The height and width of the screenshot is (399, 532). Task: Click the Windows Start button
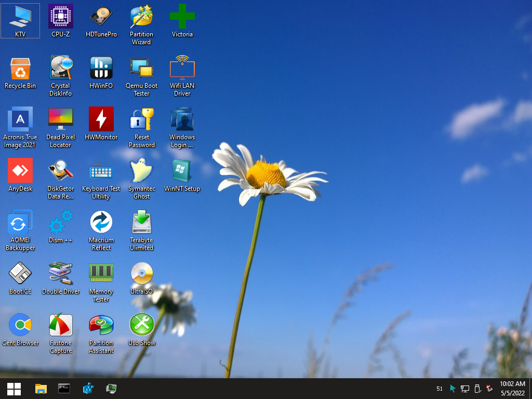point(14,389)
